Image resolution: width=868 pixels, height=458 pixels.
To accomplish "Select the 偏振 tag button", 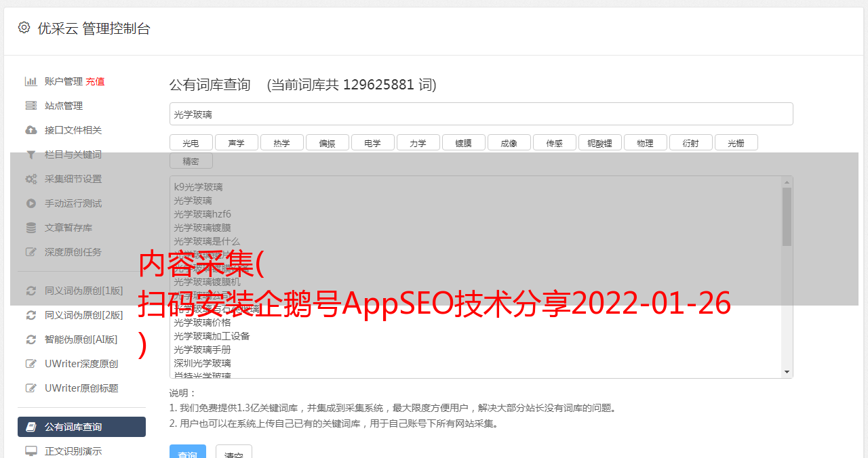I will (327, 142).
